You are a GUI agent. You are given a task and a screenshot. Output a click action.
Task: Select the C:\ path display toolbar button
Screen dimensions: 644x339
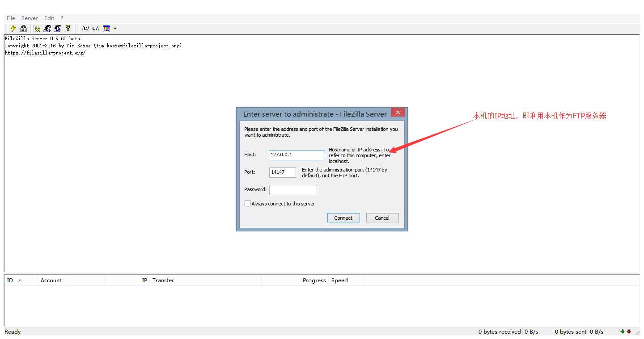pyautogui.click(x=96, y=29)
